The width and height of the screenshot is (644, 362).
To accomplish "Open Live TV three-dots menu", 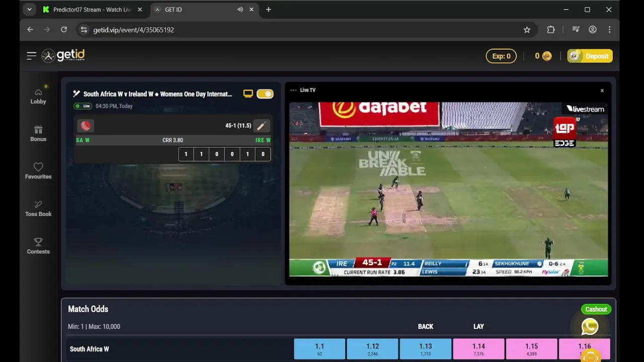I will pyautogui.click(x=293, y=90).
